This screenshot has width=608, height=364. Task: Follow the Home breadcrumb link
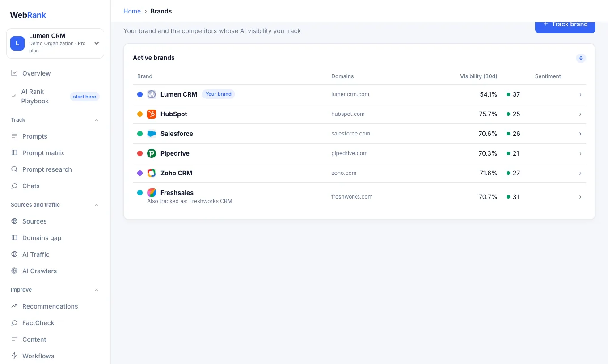(132, 11)
